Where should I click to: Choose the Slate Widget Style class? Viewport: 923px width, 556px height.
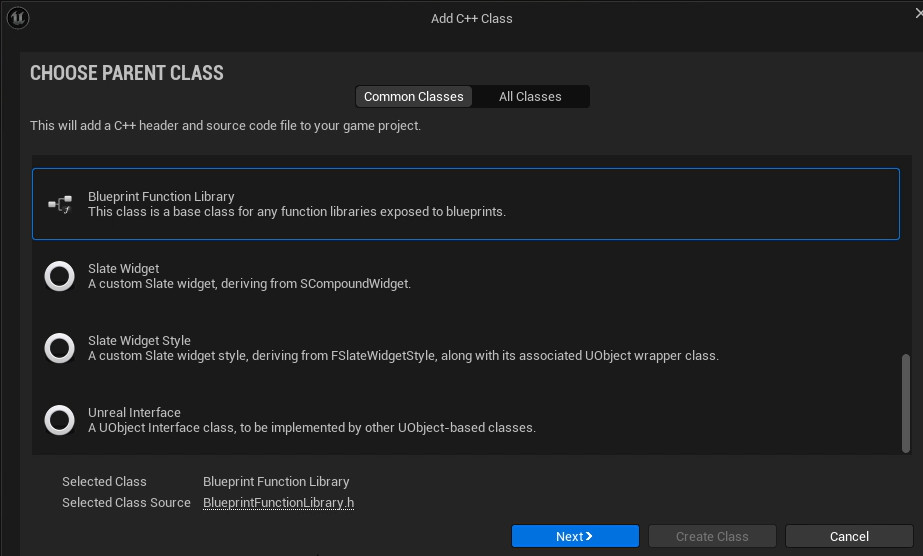pos(466,348)
